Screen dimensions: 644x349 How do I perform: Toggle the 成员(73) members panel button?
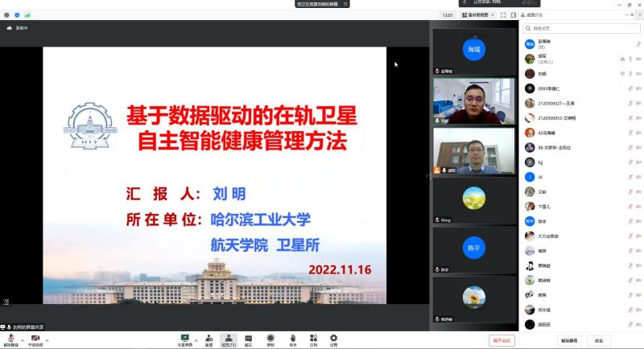click(229, 339)
